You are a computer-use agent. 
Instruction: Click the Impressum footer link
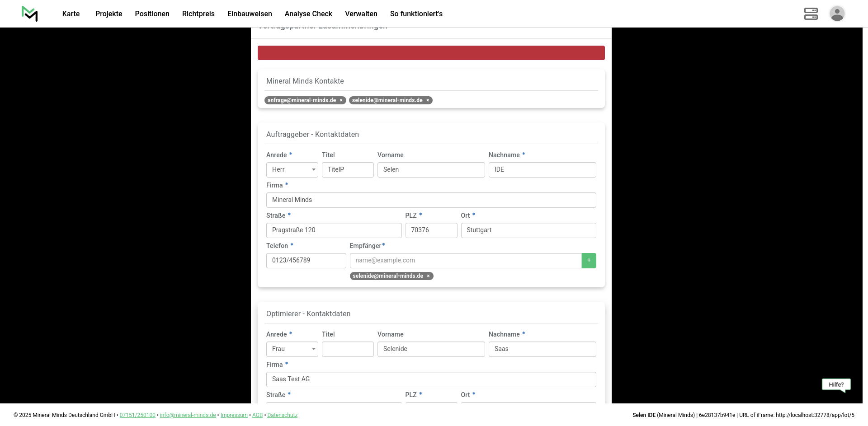tap(234, 415)
